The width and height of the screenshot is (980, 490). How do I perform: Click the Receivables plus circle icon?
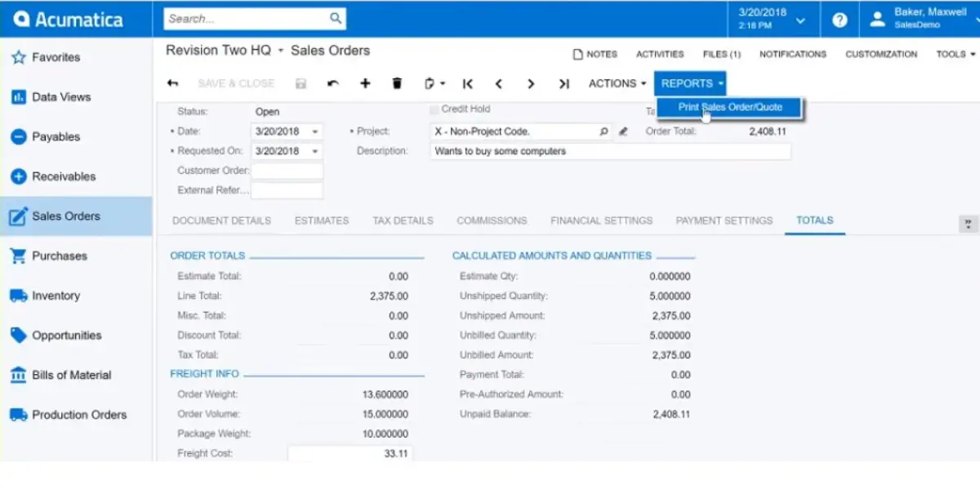pos(19,176)
